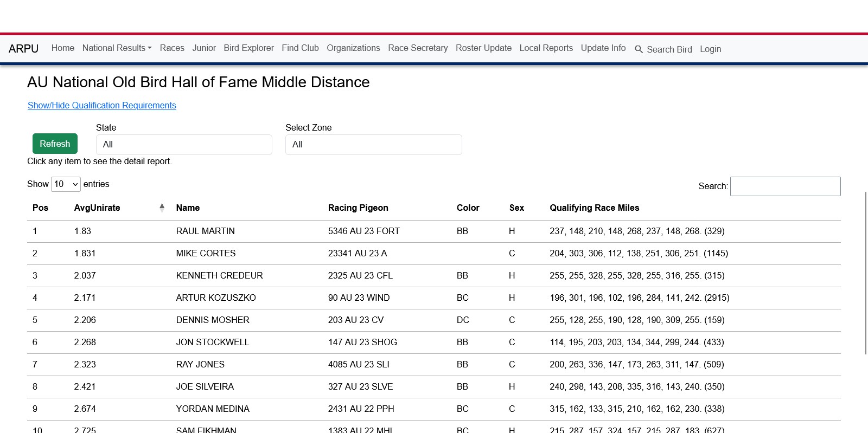Open the National Results dropdown menu
868x433 pixels.
[117, 48]
